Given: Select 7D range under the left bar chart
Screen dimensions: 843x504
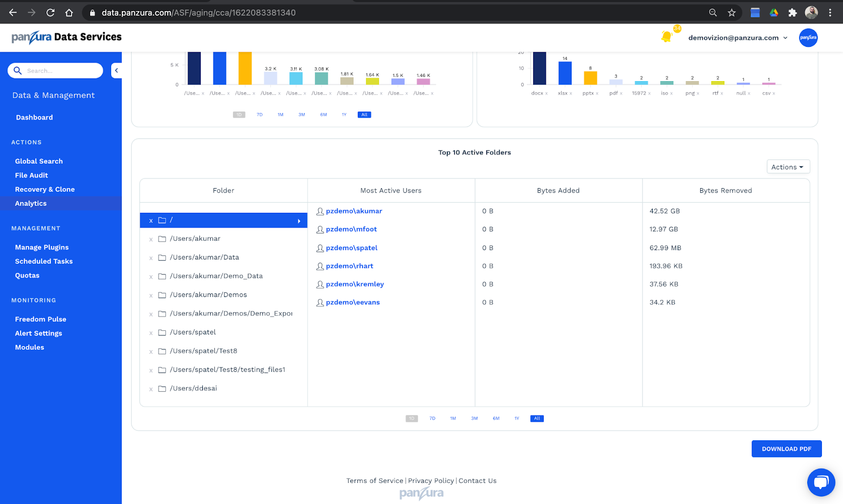Looking at the screenshot, I should [259, 115].
